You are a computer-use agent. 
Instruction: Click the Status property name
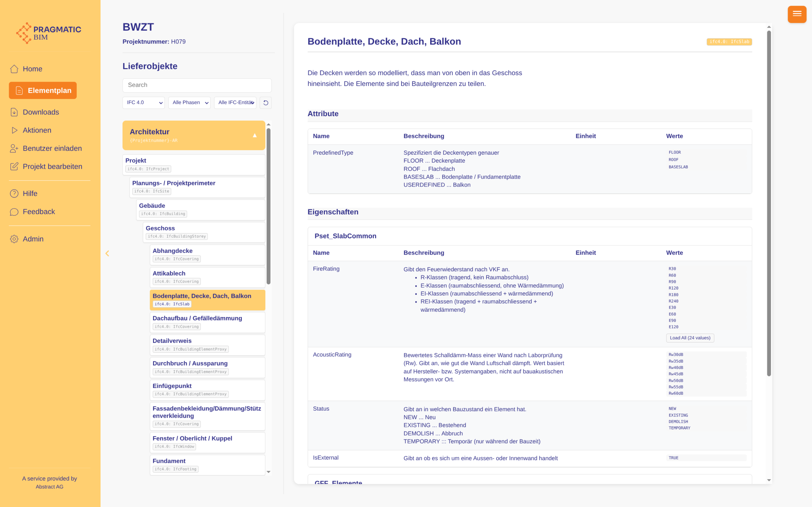[x=321, y=408]
